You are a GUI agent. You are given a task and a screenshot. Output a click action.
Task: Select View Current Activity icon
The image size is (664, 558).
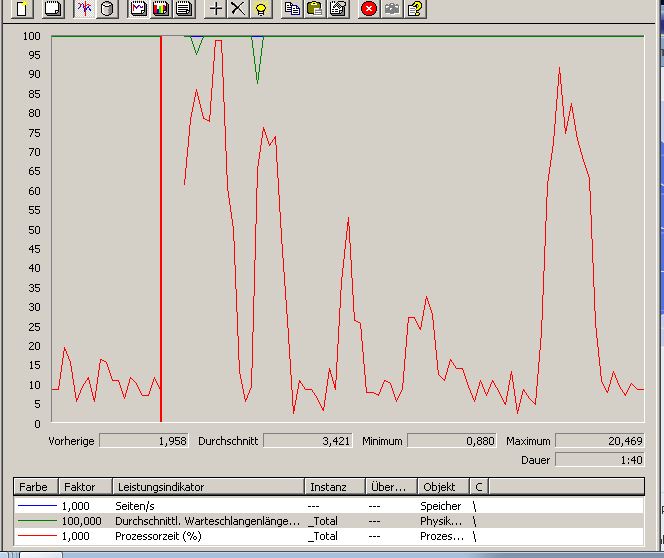(84, 8)
